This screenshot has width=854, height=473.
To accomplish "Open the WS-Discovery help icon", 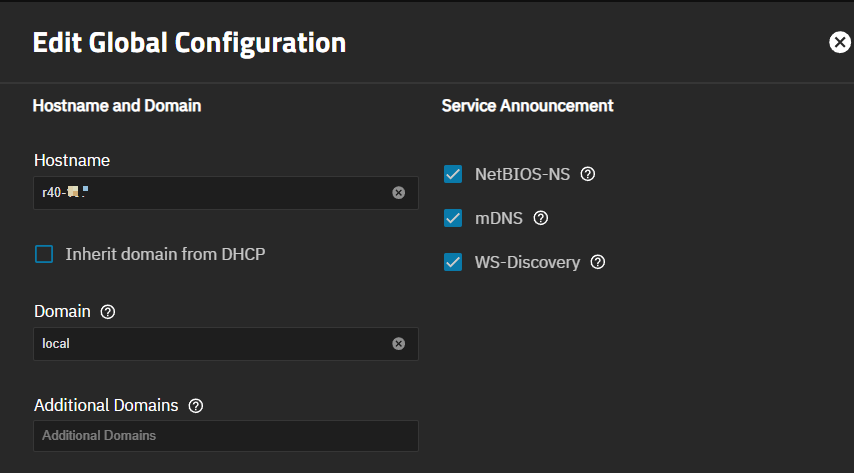I will pyautogui.click(x=598, y=263).
